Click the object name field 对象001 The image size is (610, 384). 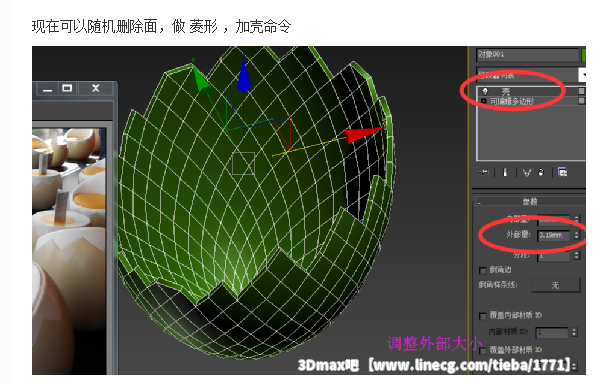528,54
